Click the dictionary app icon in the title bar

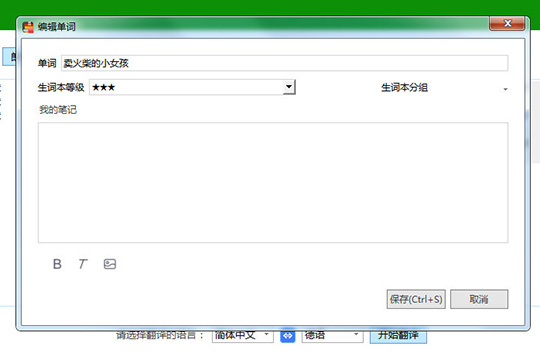(x=28, y=27)
